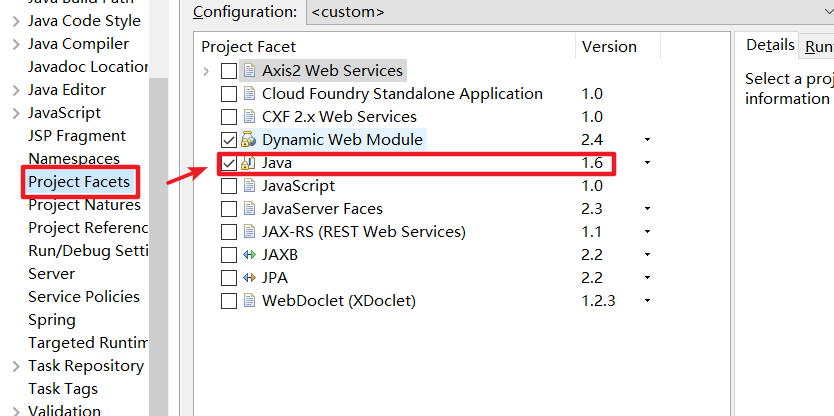Screen dimensions: 834x416
Task: Click the WebDoclet (XDoclet) facet icon
Action: [x=248, y=301]
